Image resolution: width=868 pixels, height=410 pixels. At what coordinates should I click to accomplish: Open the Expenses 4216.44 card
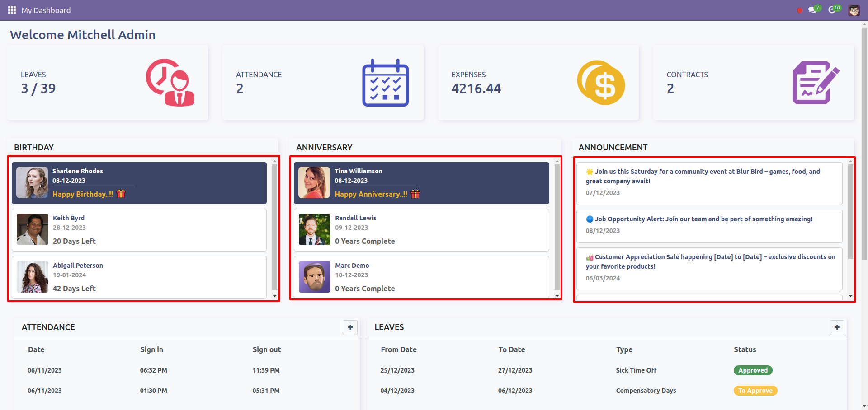pyautogui.click(x=538, y=83)
